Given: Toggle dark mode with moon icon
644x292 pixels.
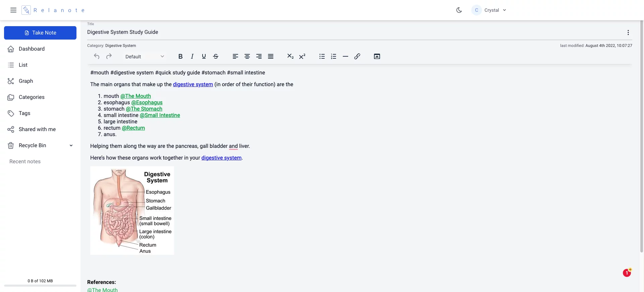Looking at the screenshot, I should click(x=459, y=10).
